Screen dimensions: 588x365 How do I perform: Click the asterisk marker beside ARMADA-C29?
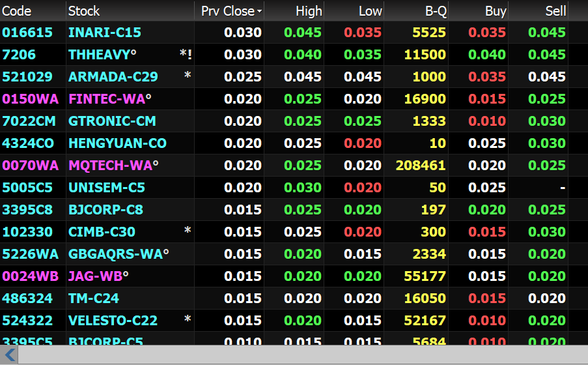[x=188, y=76]
